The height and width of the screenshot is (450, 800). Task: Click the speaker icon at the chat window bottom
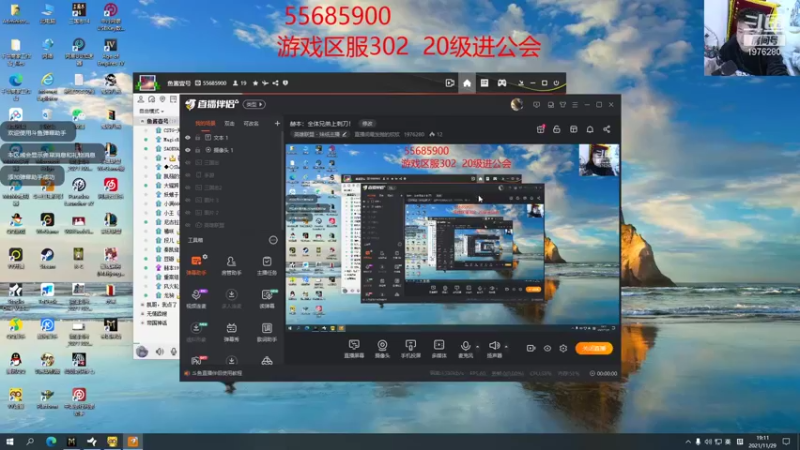pos(160,352)
